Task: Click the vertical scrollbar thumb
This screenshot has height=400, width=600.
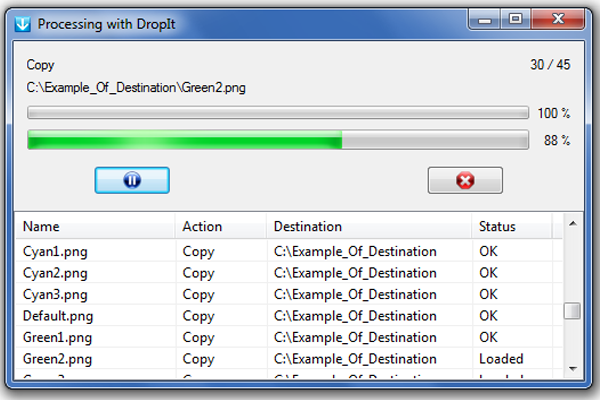Action: [572, 310]
